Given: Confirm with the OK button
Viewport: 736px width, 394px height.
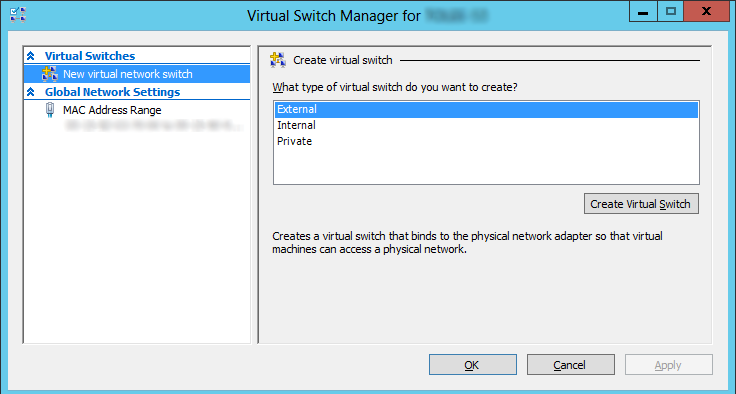Looking at the screenshot, I should (473, 365).
